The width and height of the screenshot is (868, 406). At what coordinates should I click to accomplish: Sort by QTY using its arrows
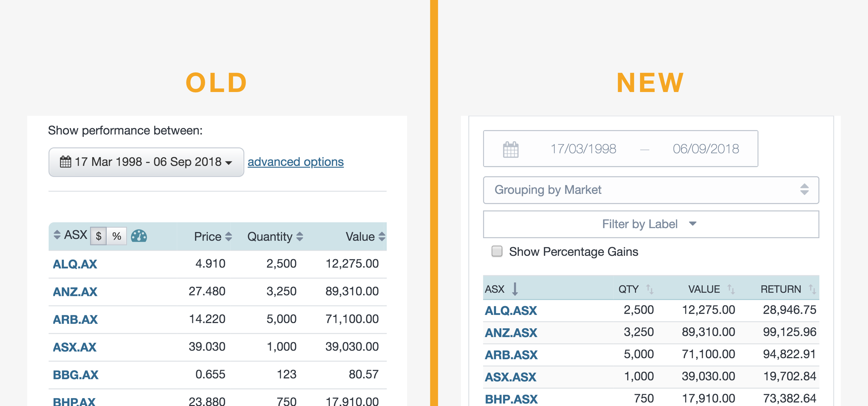pyautogui.click(x=649, y=289)
